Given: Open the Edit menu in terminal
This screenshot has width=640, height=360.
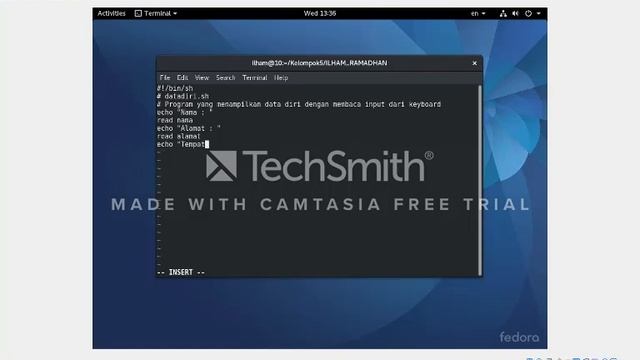Looking at the screenshot, I should point(182,78).
